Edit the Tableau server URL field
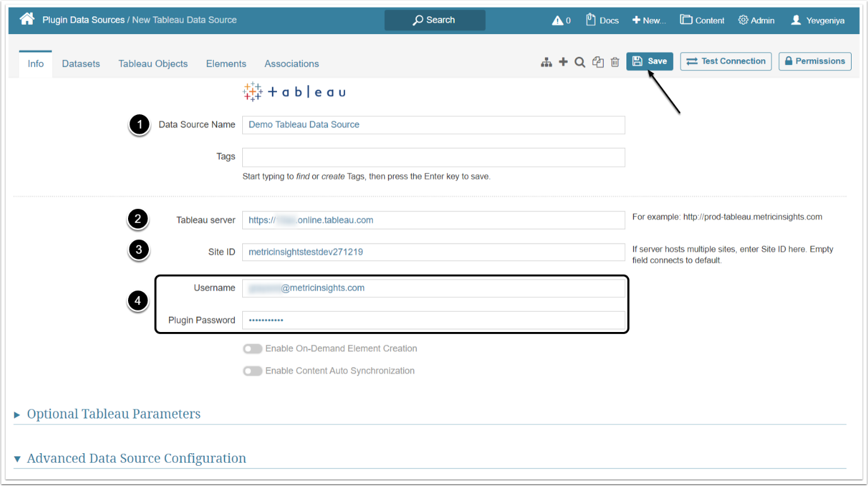The width and height of the screenshot is (868, 486). pos(433,220)
